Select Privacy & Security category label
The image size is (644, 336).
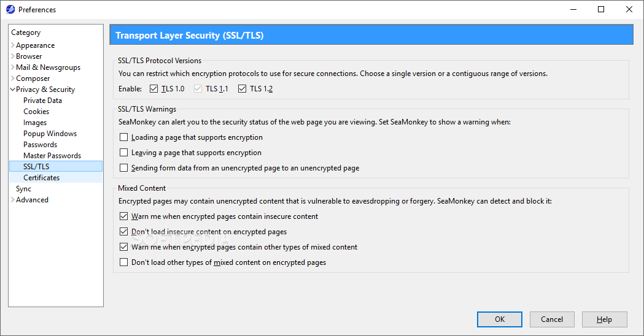(45, 90)
